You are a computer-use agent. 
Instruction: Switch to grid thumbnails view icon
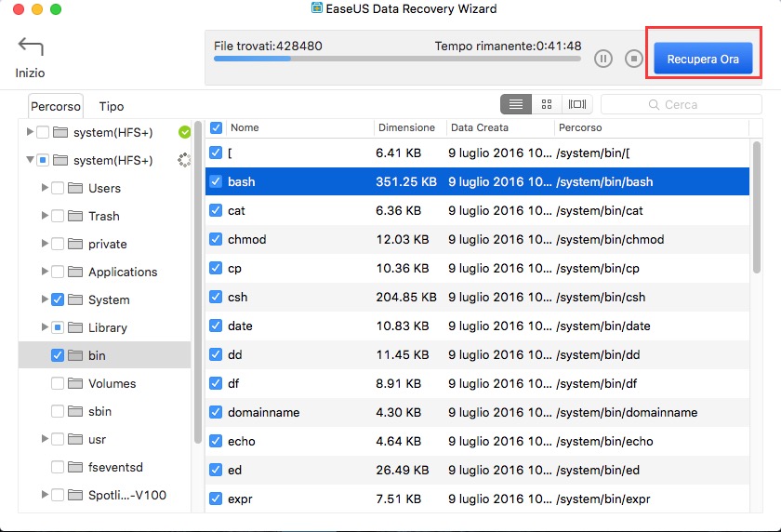(x=547, y=104)
